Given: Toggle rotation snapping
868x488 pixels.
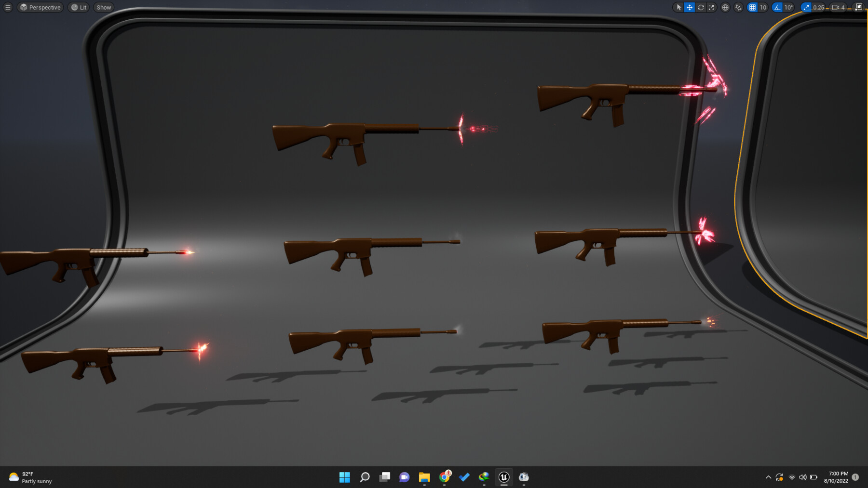Looking at the screenshot, I should (x=776, y=7).
